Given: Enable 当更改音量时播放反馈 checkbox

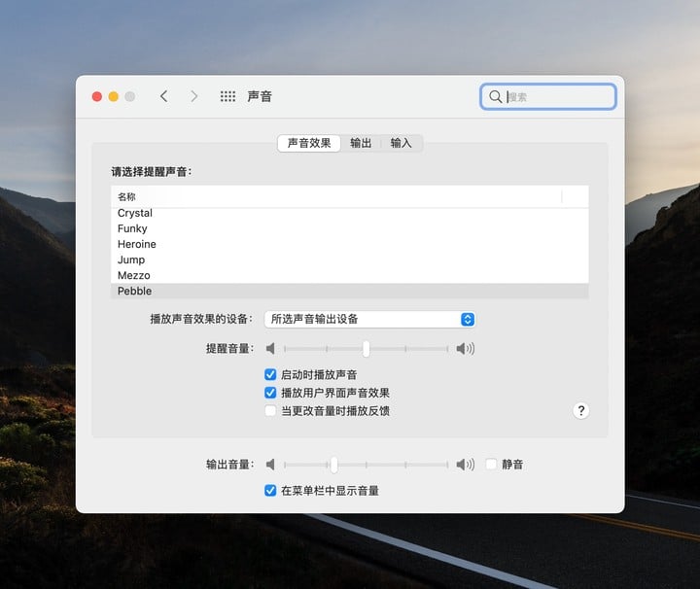Looking at the screenshot, I should pyautogui.click(x=270, y=411).
